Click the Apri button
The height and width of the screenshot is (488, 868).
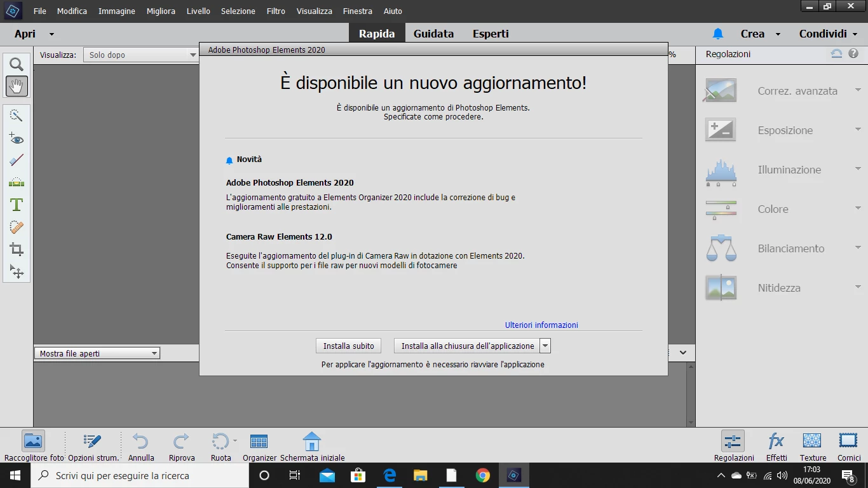coord(25,34)
